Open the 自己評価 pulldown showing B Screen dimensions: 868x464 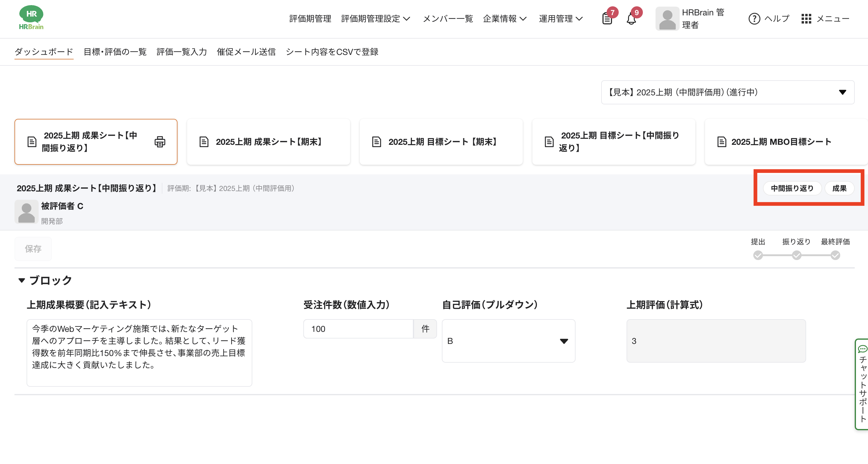click(x=508, y=341)
